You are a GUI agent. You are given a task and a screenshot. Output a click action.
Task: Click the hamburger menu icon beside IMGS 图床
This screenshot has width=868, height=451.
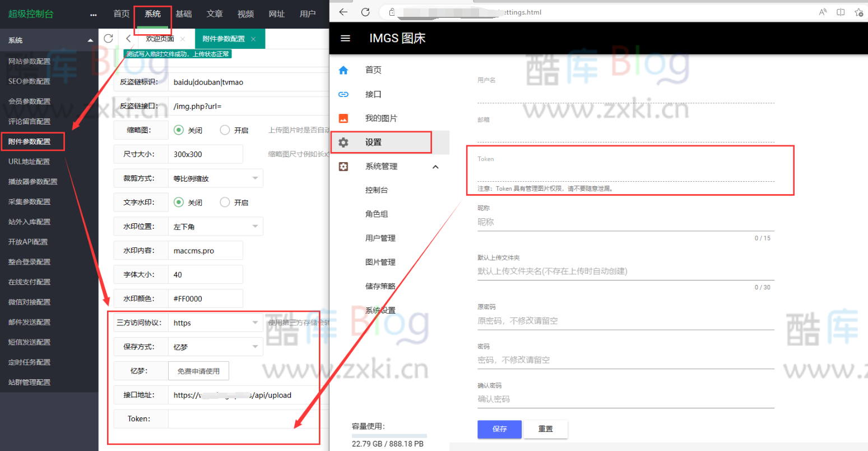click(x=345, y=38)
